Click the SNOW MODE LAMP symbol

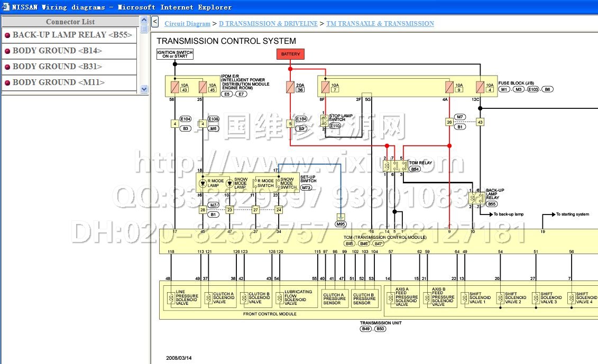(x=229, y=183)
